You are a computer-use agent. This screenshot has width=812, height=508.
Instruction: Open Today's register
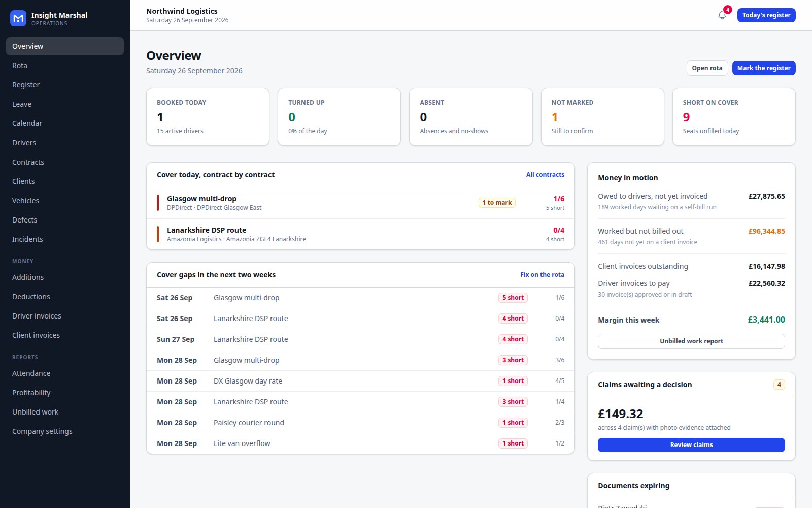click(x=766, y=15)
